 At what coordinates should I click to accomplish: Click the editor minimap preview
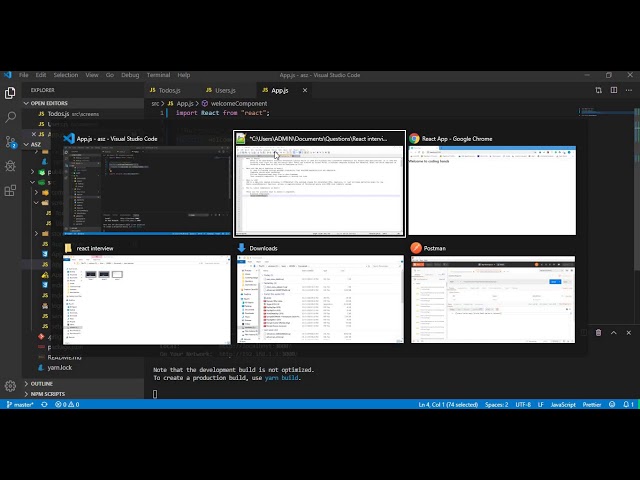point(606,113)
